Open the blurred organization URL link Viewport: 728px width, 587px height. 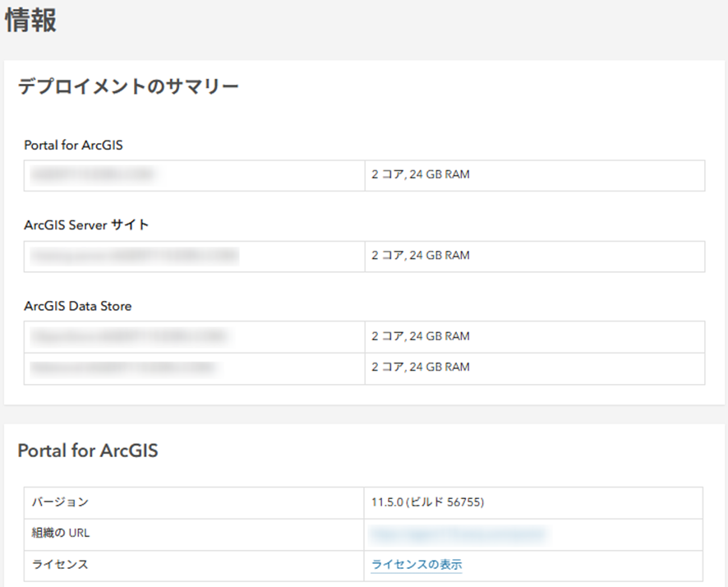(458, 534)
